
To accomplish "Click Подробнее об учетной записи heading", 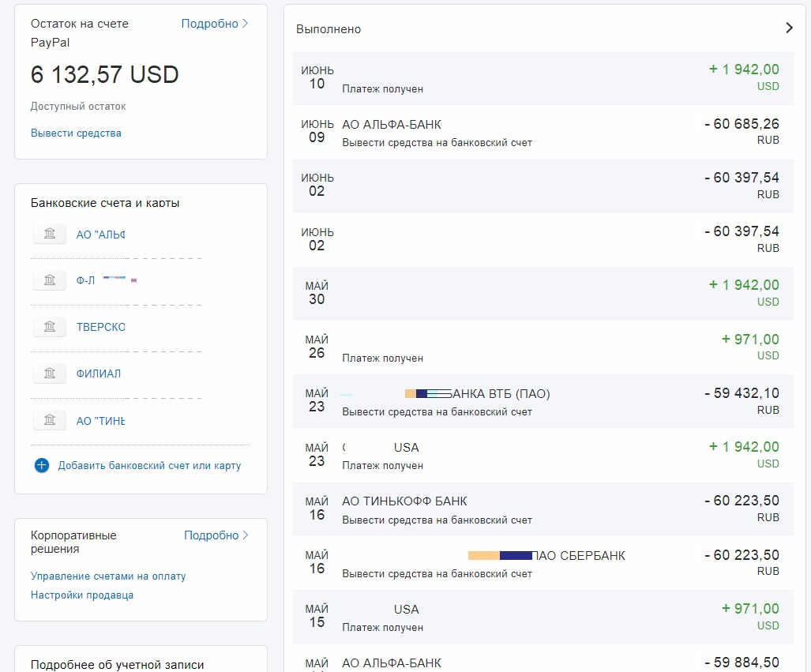I will pyautogui.click(x=118, y=665).
